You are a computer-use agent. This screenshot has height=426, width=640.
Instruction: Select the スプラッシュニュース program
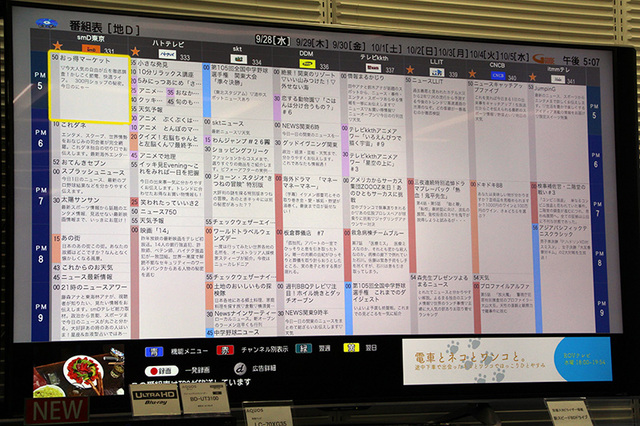pos(90,181)
